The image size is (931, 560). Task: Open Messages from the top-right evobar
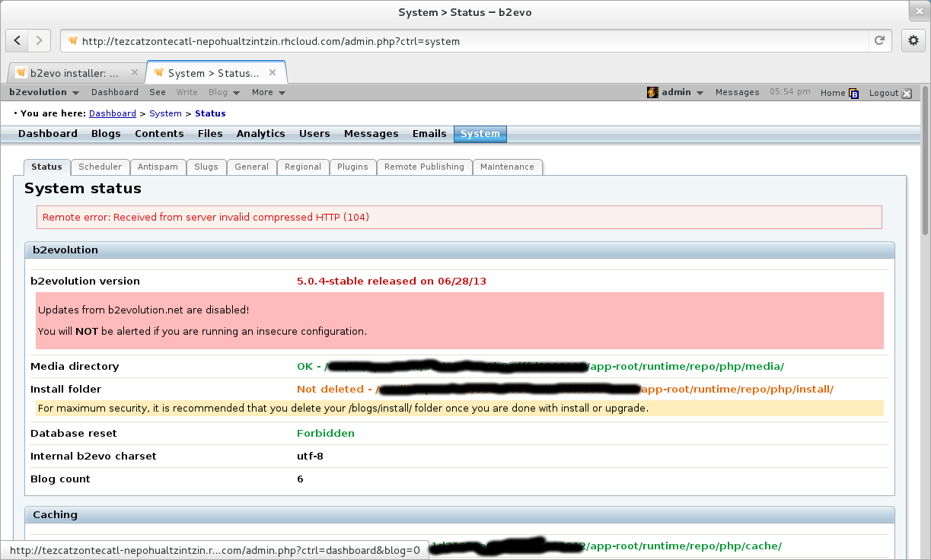(x=737, y=92)
